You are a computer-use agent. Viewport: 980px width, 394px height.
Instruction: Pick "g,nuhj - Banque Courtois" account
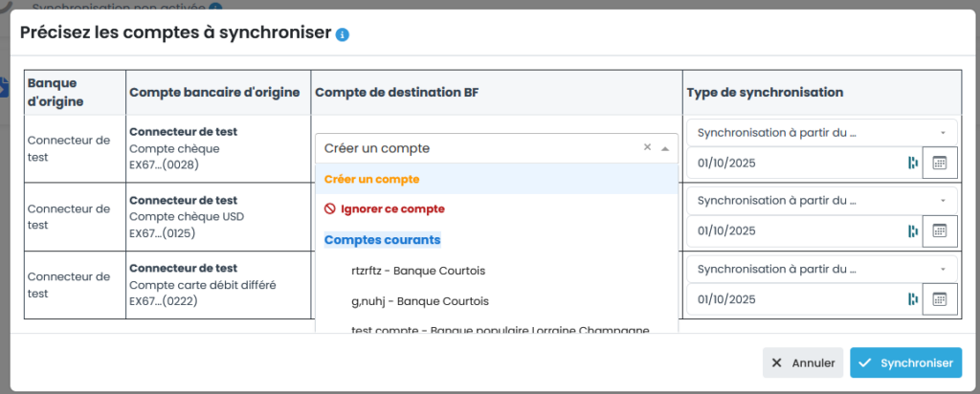[420, 301]
